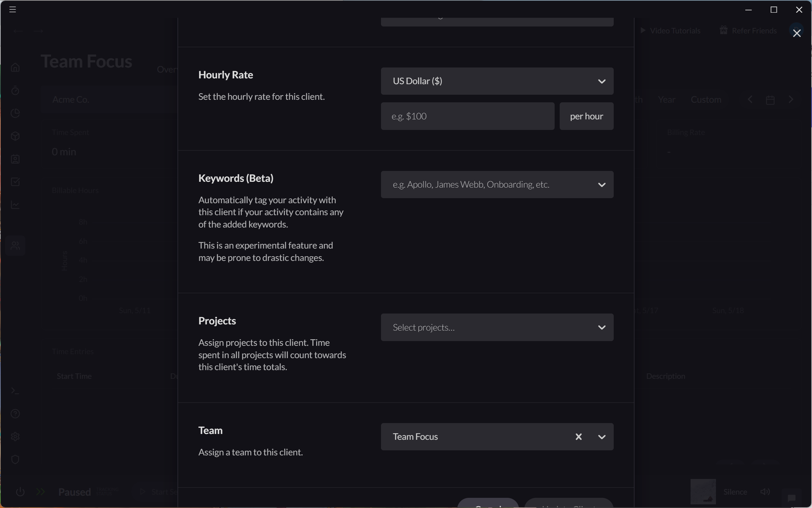The image size is (812, 508).
Task: Open the Terminal console sidebar icon
Action: (x=15, y=391)
